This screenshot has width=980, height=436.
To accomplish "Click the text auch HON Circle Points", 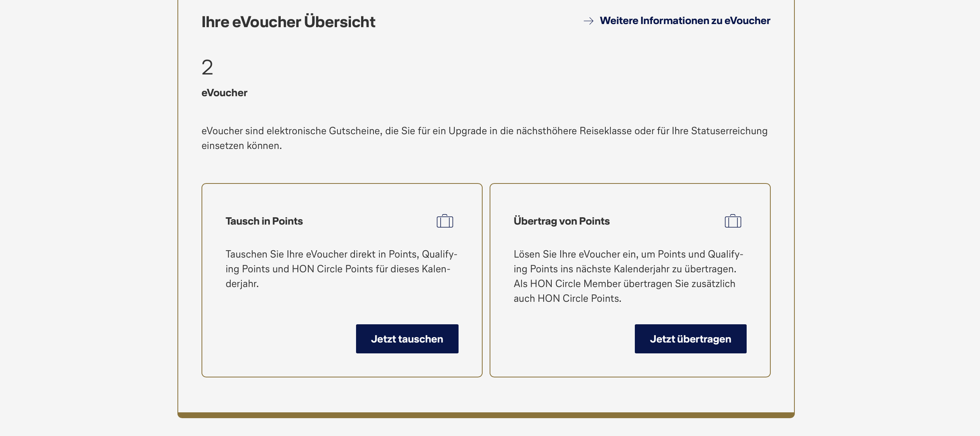I will [567, 299].
